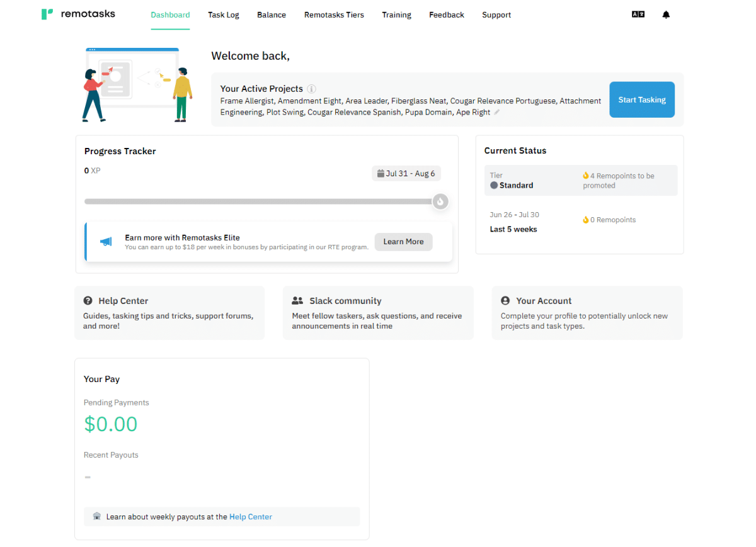The height and width of the screenshot is (547, 756).
Task: Open the Your Account card
Action: tap(587, 313)
